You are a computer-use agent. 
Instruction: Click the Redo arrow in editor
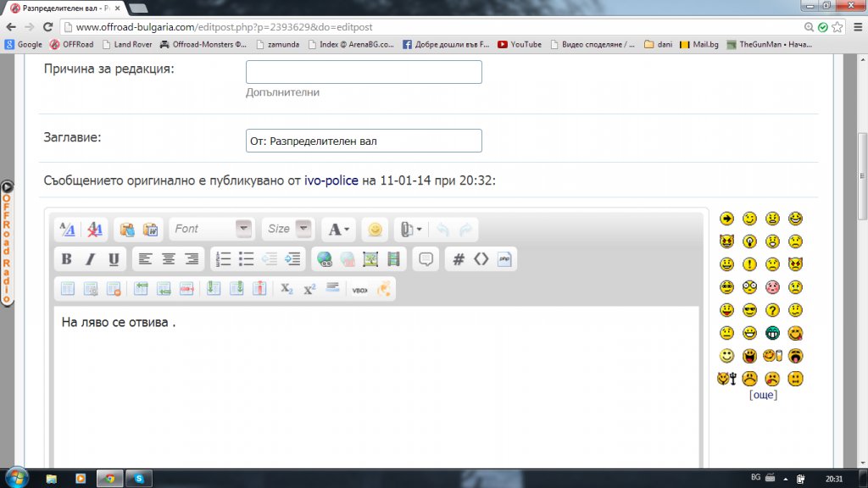tap(466, 229)
